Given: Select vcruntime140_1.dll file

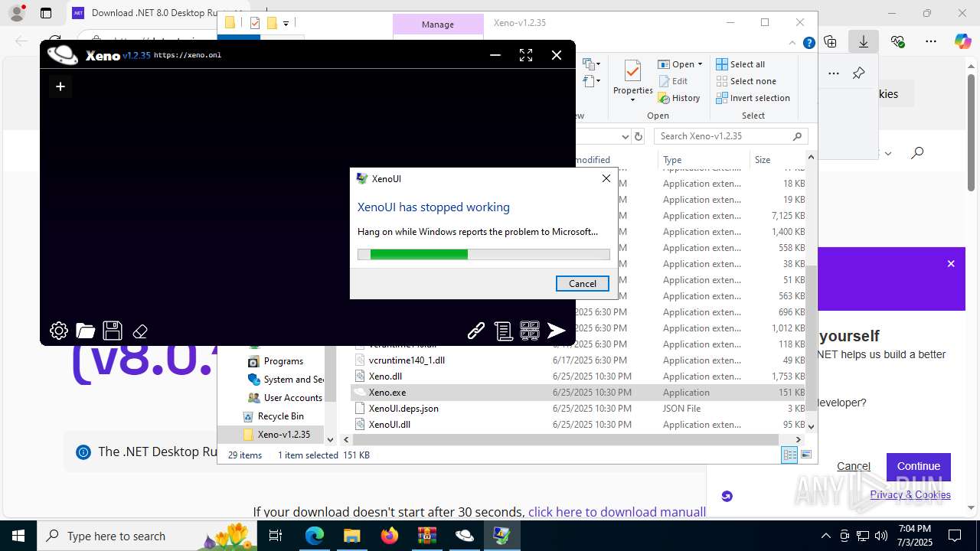Looking at the screenshot, I should click(x=407, y=360).
